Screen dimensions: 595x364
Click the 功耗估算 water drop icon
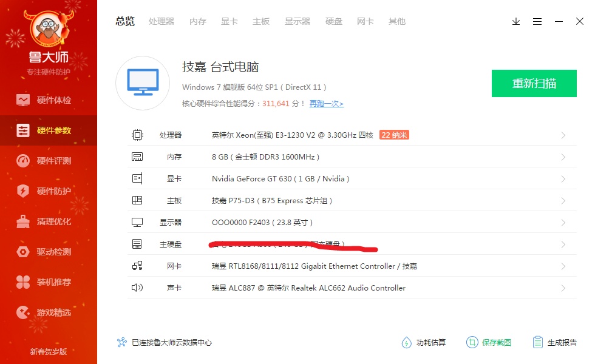(x=406, y=343)
